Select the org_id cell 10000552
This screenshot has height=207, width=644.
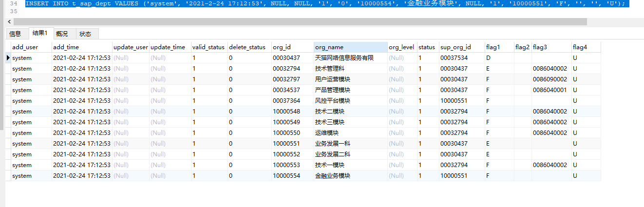[x=292, y=154]
